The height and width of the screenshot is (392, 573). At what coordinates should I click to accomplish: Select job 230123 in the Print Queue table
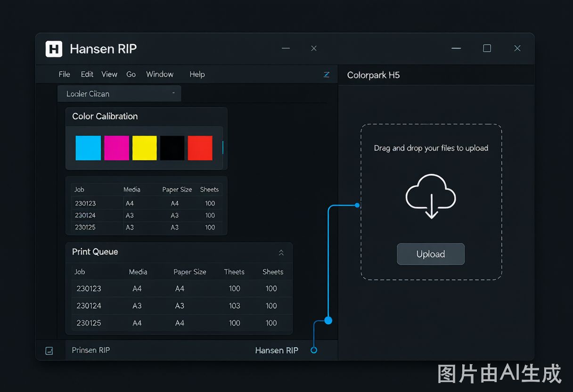click(182, 288)
